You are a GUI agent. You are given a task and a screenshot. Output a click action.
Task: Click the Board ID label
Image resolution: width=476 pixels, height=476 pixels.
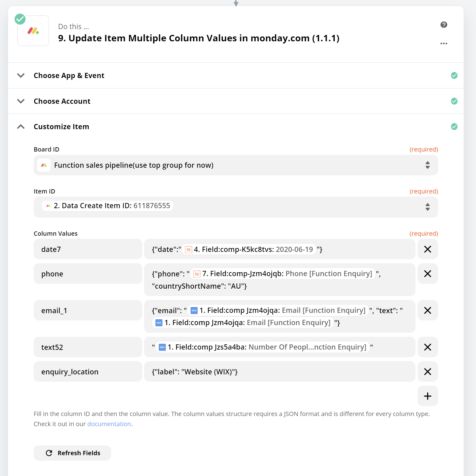tap(46, 149)
